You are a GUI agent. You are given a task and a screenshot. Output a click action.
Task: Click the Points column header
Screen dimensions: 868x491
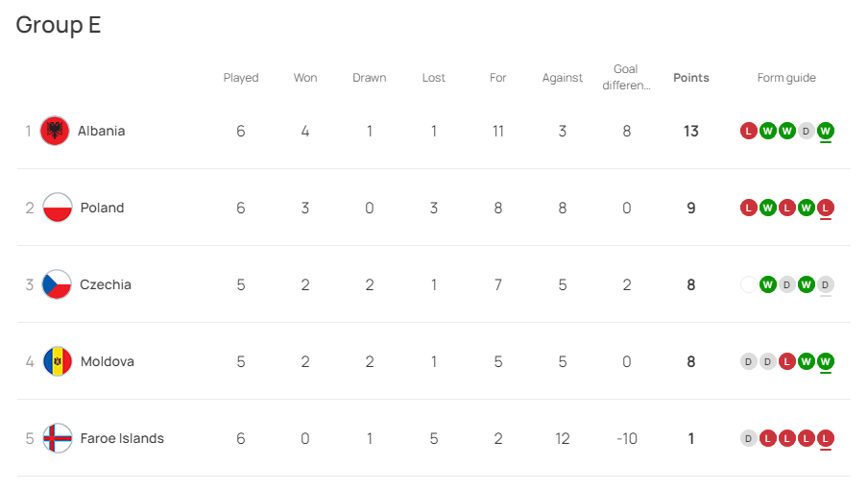click(x=691, y=78)
